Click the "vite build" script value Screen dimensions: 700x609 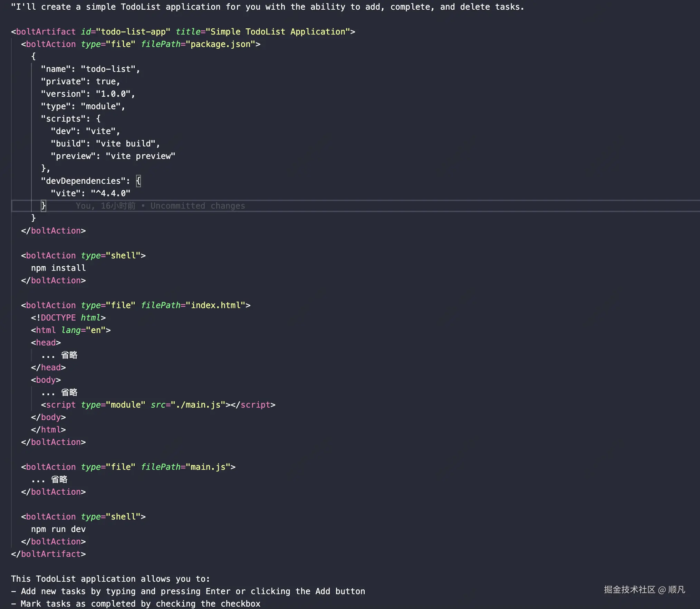click(x=125, y=144)
